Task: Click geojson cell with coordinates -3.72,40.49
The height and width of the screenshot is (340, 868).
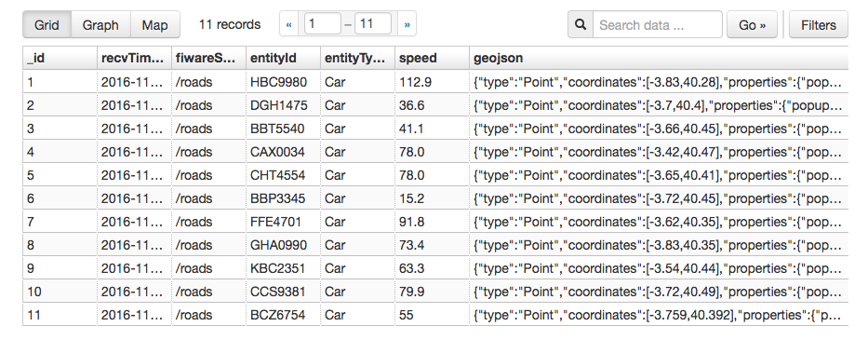Action: pos(659,292)
